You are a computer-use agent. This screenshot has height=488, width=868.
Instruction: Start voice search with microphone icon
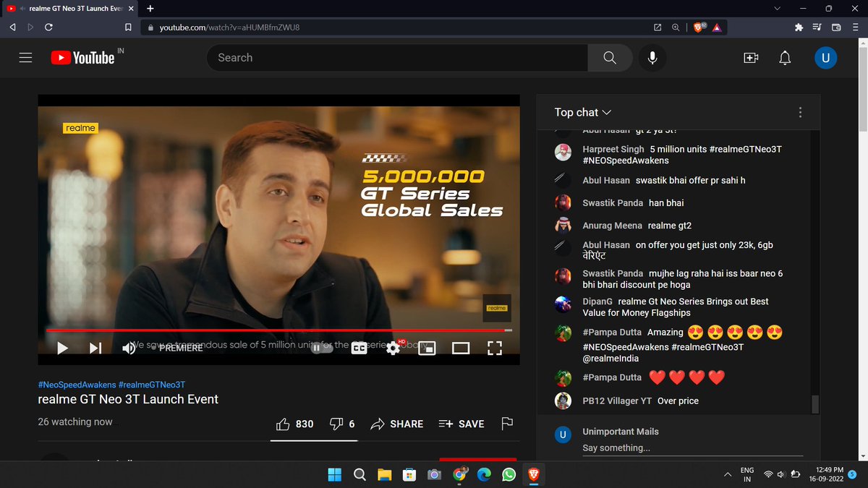652,58
